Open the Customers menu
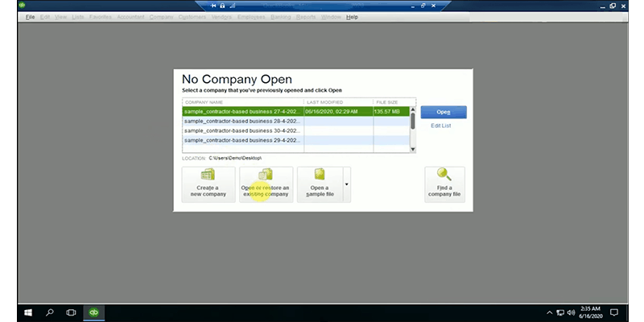Screen dimensions: 644x322 pos(192,17)
